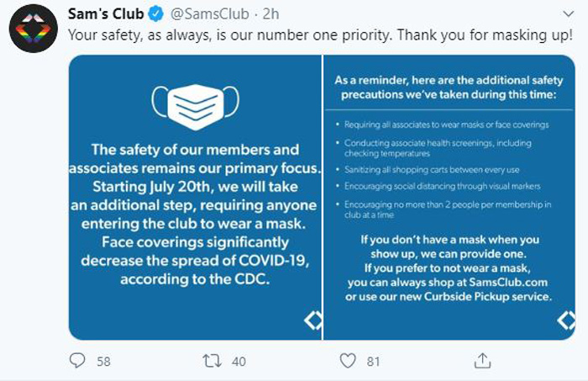
Task: Click the Sam's Club logo in left image
Action: pos(312,320)
